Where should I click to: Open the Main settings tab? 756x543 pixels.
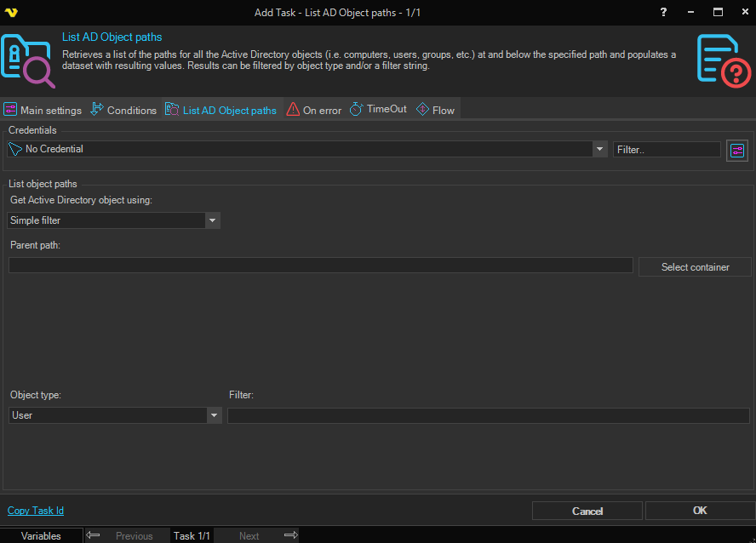click(43, 110)
